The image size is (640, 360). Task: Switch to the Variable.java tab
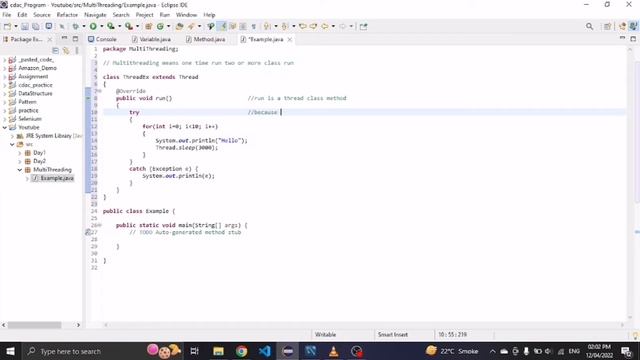(x=151, y=39)
